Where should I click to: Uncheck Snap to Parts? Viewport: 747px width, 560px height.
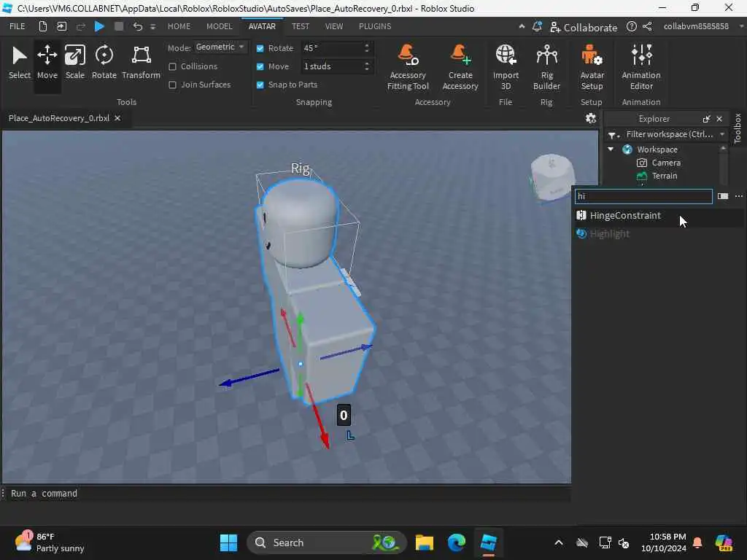[260, 85]
